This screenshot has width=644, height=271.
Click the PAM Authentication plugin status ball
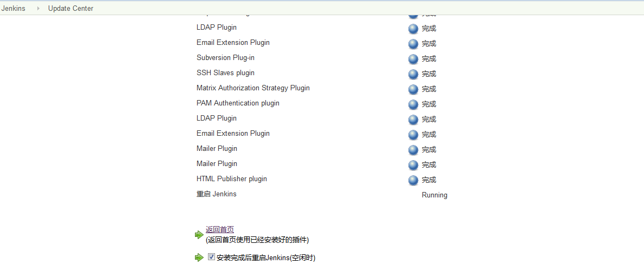click(x=413, y=104)
